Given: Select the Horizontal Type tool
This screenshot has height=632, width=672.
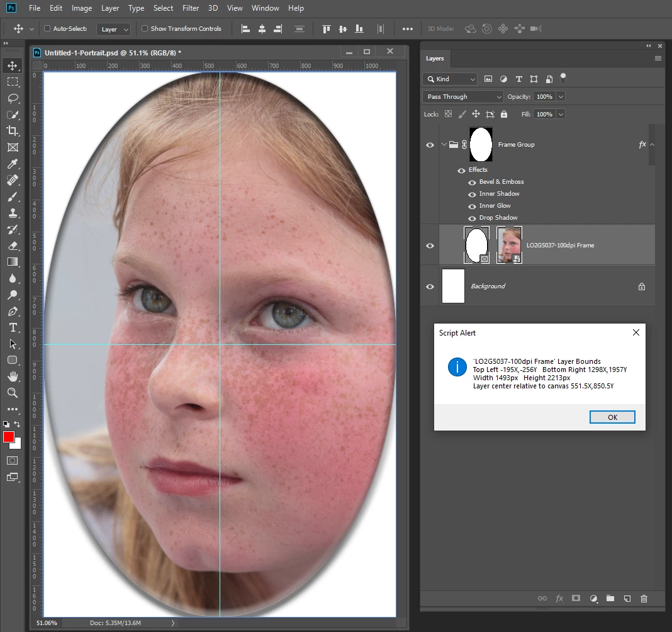Looking at the screenshot, I should [x=13, y=327].
